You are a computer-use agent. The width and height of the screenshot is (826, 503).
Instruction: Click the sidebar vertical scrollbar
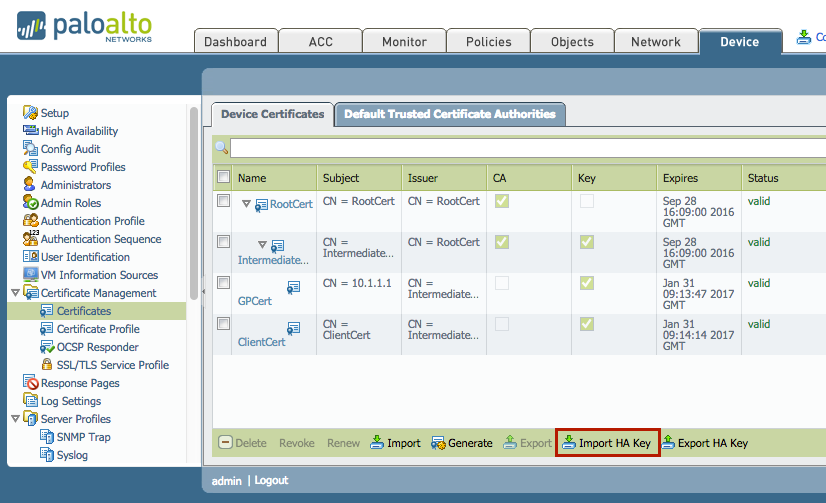[x=194, y=203]
